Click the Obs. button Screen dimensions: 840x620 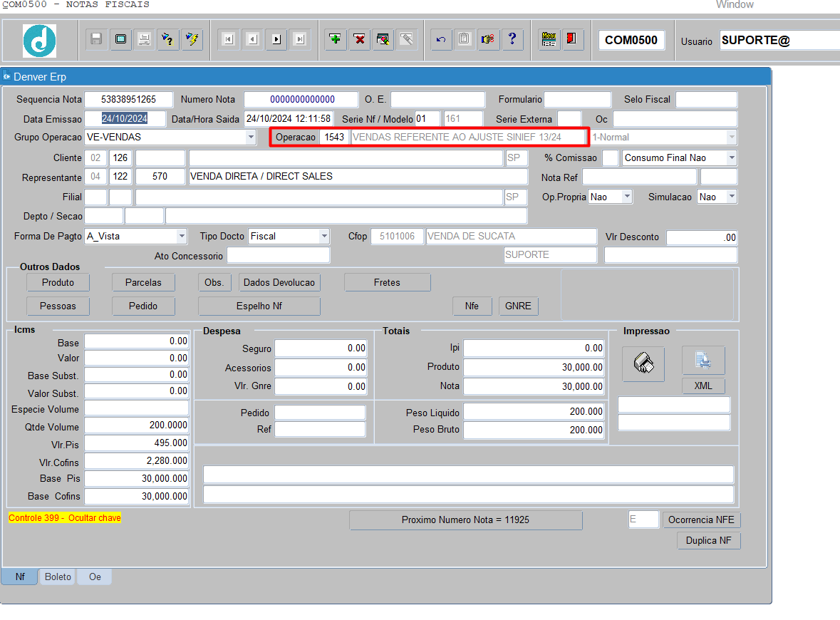(214, 282)
